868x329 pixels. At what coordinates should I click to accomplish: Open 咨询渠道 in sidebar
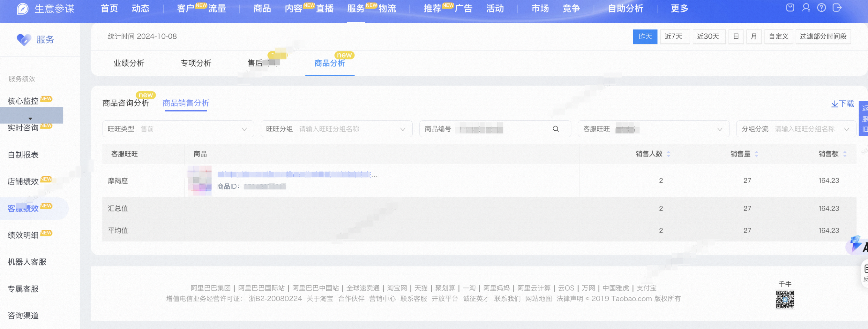pos(23,316)
